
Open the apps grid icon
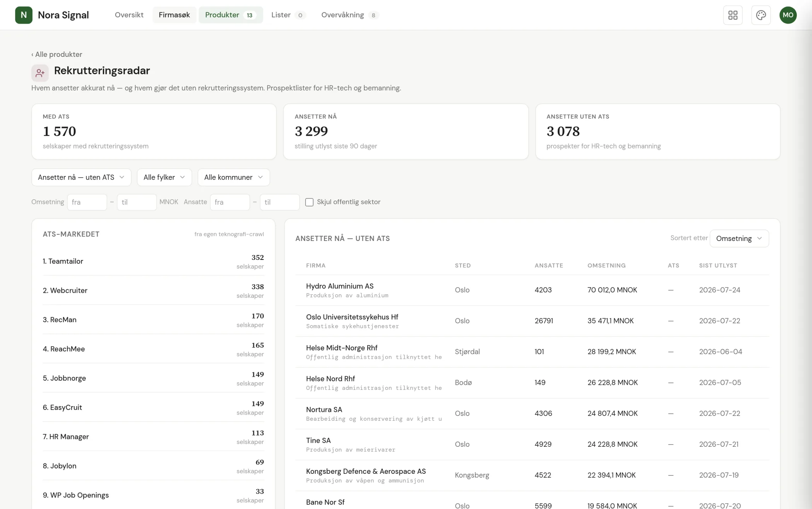(x=733, y=15)
